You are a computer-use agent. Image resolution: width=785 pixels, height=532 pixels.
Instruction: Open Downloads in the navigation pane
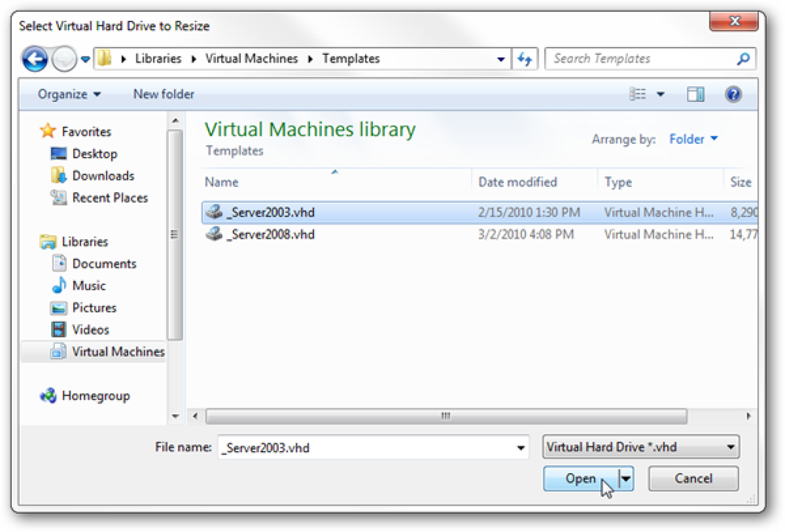(103, 176)
